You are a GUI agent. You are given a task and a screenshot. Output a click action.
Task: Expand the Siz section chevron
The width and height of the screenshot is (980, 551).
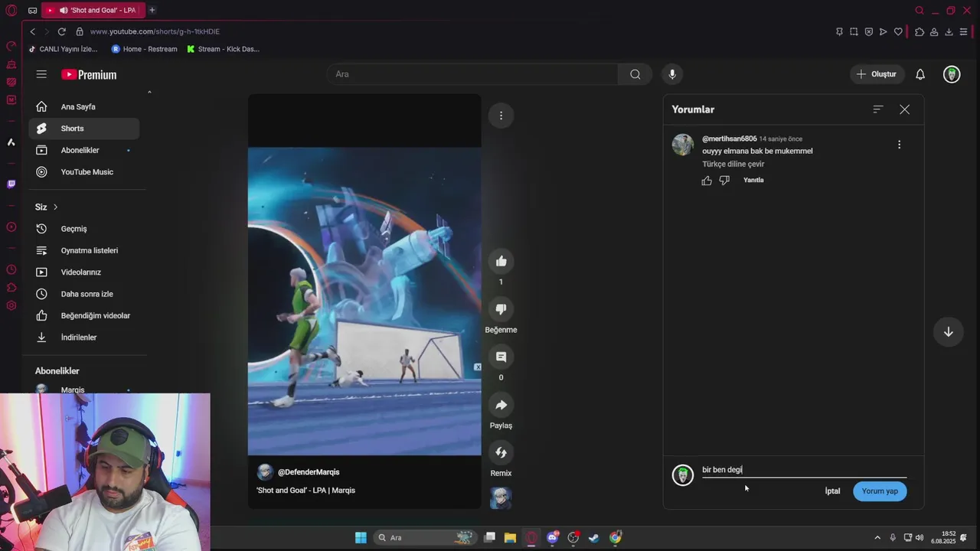[x=55, y=207]
